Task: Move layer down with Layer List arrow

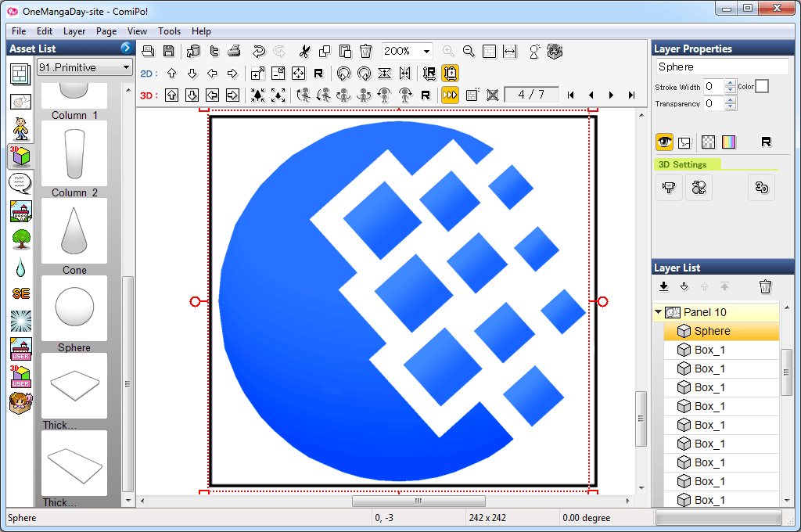Action: coord(684,286)
